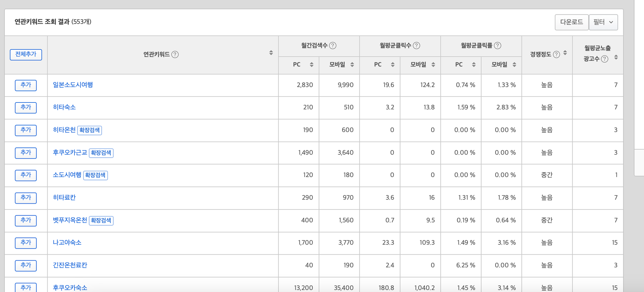Show help for 월평균클릭률 column

[x=497, y=46]
